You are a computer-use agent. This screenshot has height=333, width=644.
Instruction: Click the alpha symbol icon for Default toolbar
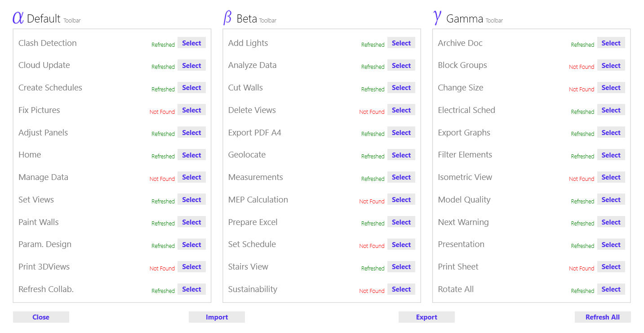[18, 18]
